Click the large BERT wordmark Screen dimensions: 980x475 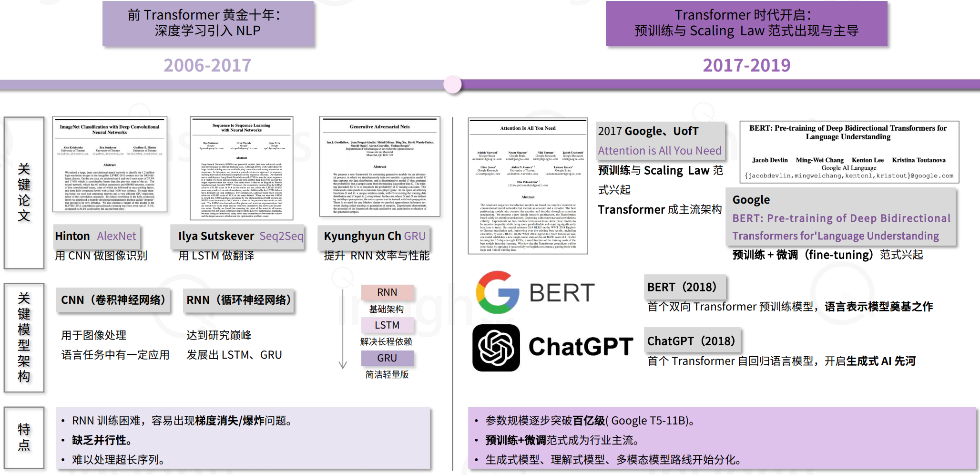click(562, 292)
